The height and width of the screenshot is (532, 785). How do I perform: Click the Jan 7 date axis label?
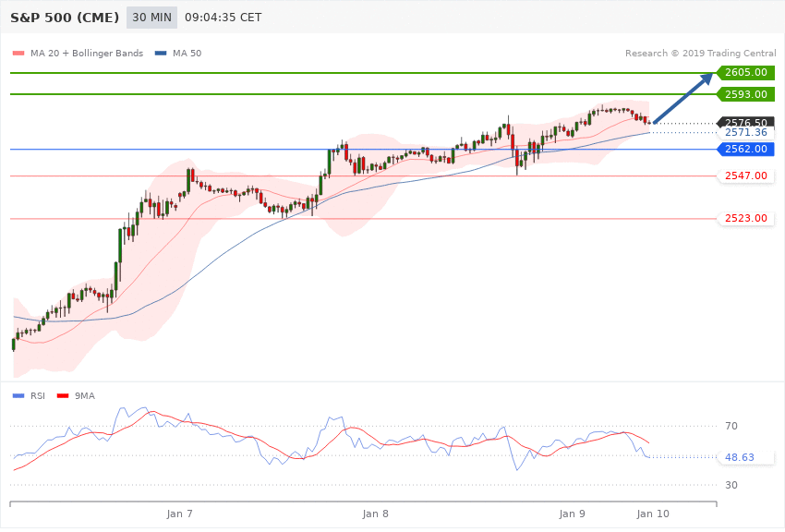tap(180, 514)
